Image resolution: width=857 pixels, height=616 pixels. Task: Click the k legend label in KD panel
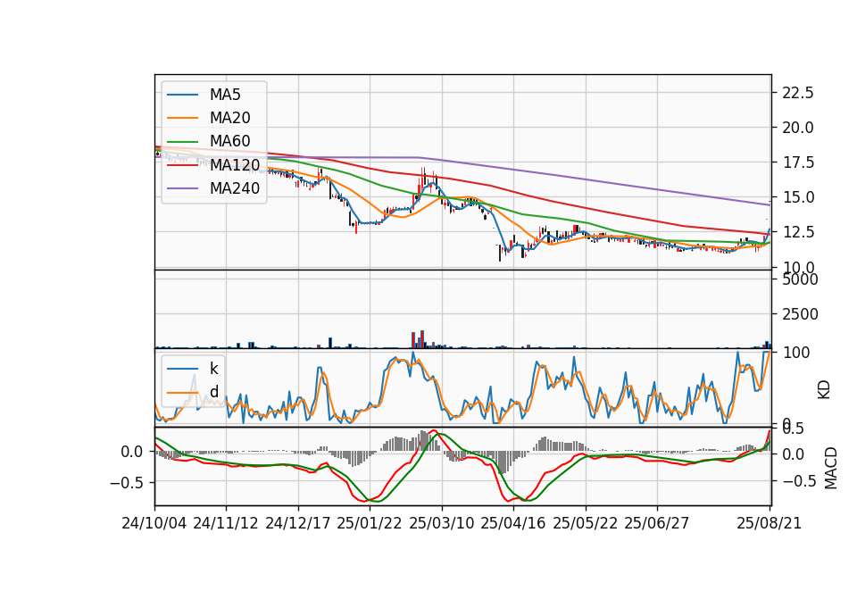pyautogui.click(x=213, y=369)
